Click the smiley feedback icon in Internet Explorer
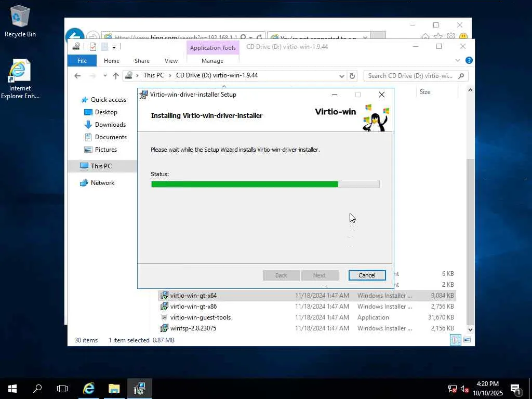This screenshot has width=532, height=399. 463,36
